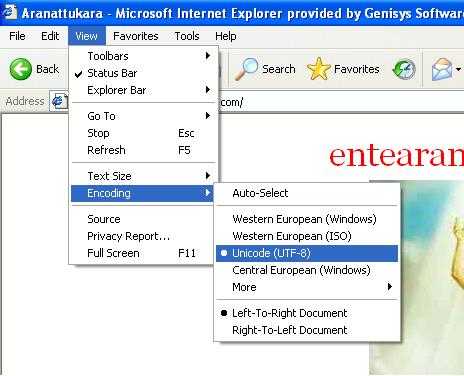The width and height of the screenshot is (464, 376).
Task: Select Unicode (UTF-8) encoding
Action: (x=307, y=253)
